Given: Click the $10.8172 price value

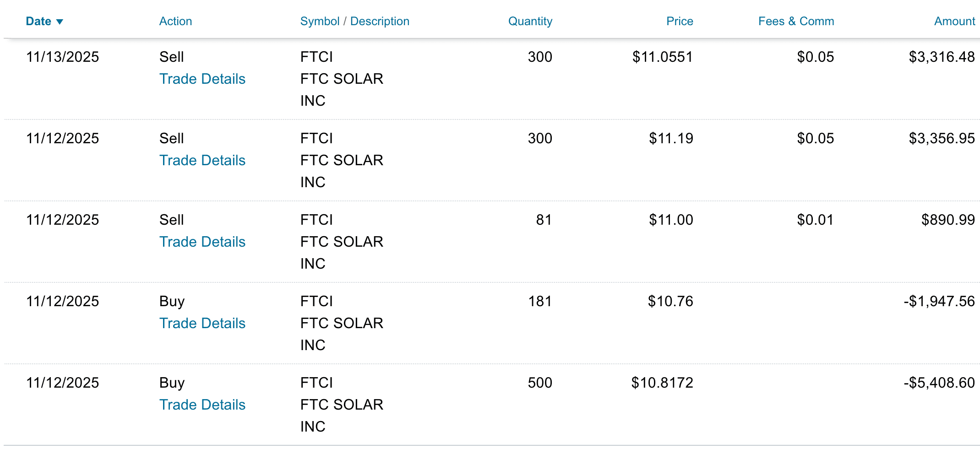Looking at the screenshot, I should point(662,383).
